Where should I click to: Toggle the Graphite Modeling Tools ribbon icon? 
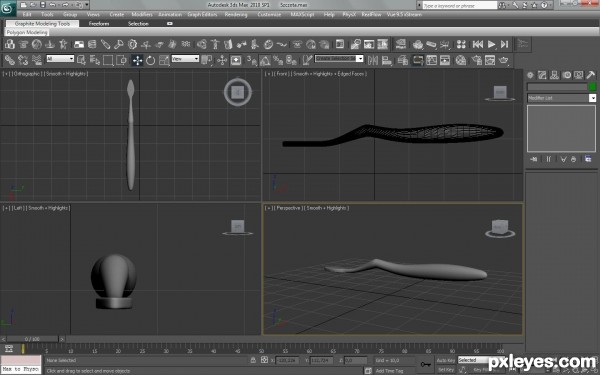[x=417, y=60]
